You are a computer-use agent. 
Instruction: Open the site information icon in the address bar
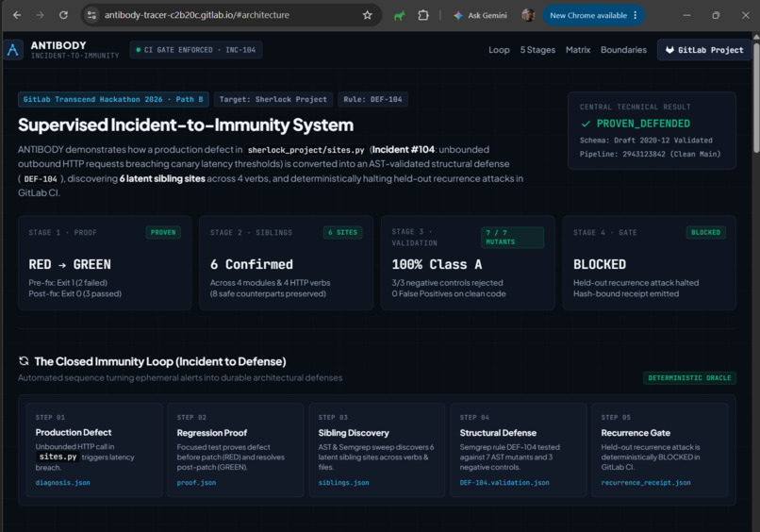tap(91, 15)
